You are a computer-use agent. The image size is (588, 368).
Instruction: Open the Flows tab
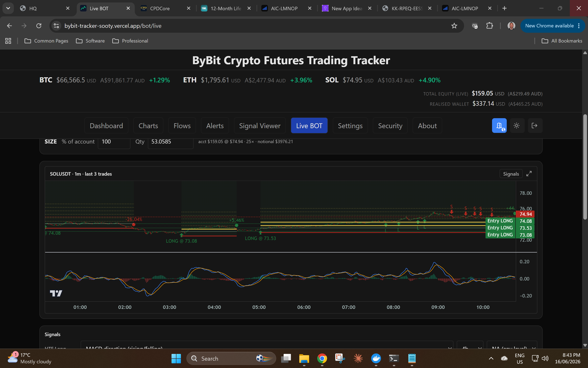182,126
